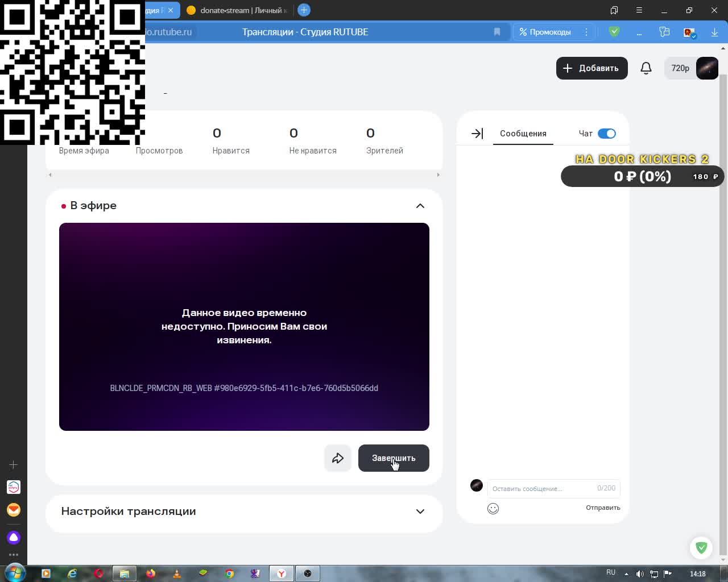Close the RUTUBE studio tab
728x582 pixels.
(170, 10)
